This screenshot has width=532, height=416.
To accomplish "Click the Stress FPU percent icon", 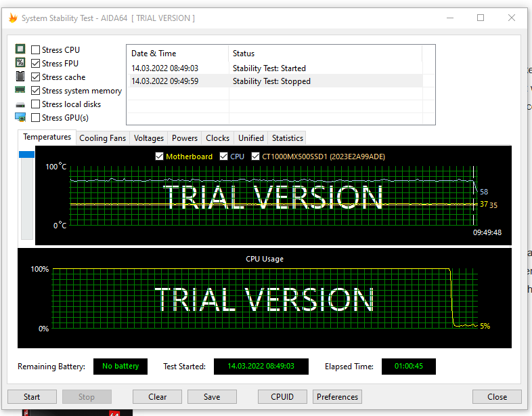I will [20, 62].
